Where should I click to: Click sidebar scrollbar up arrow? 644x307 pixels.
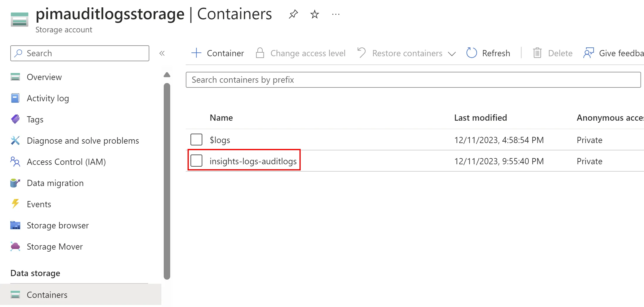pyautogui.click(x=167, y=75)
